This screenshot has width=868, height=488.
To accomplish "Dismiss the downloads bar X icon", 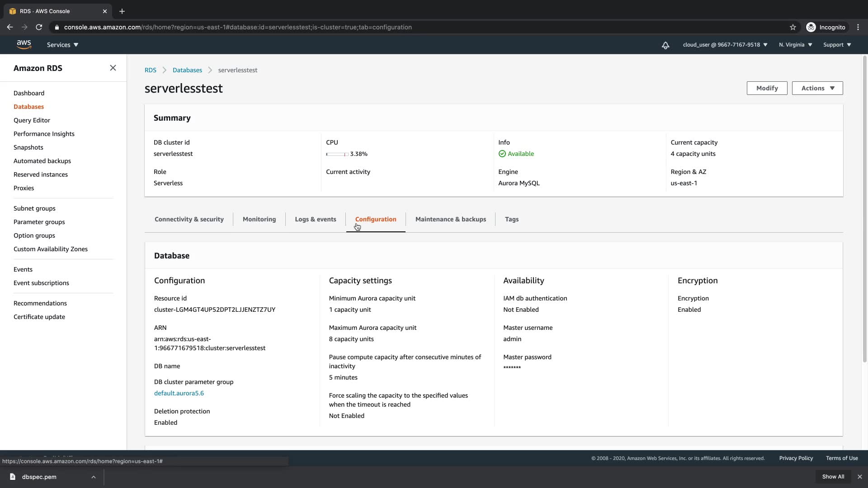I will (860, 477).
